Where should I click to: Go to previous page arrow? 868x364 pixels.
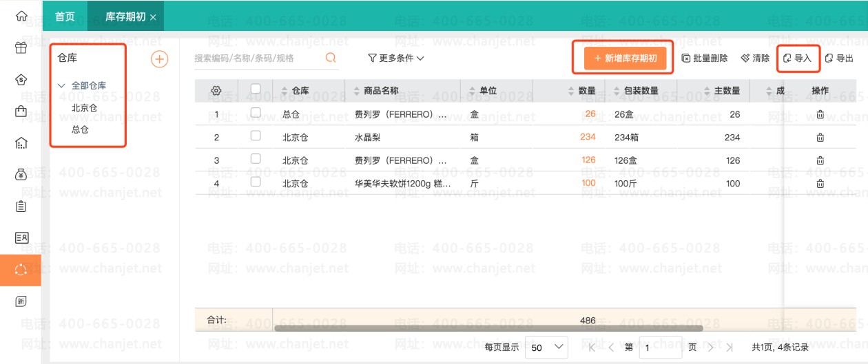point(610,347)
